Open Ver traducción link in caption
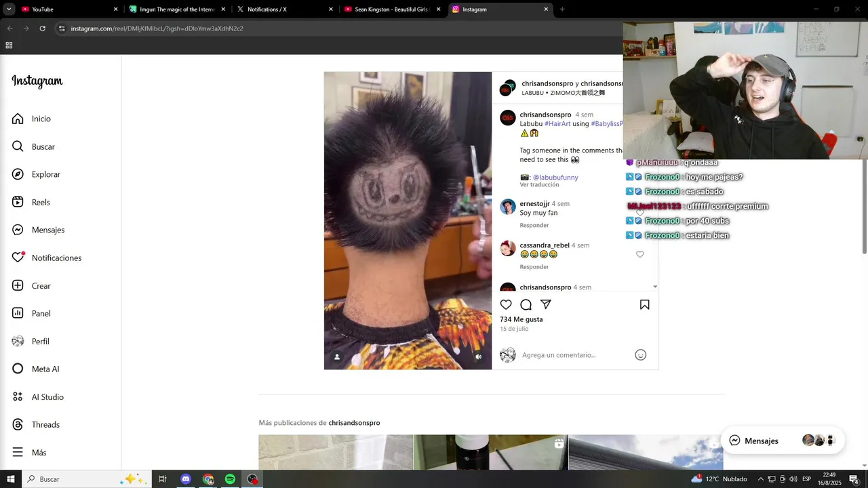The image size is (868, 488). (x=539, y=185)
